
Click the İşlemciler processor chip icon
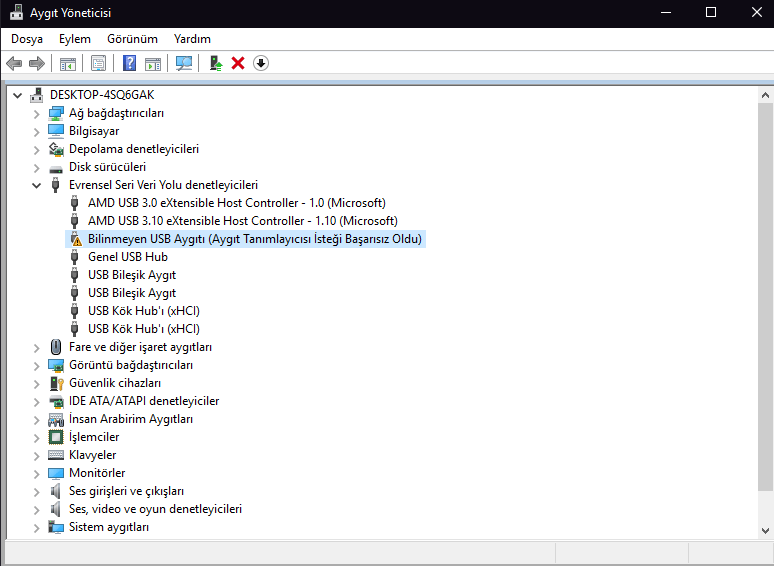pos(56,437)
